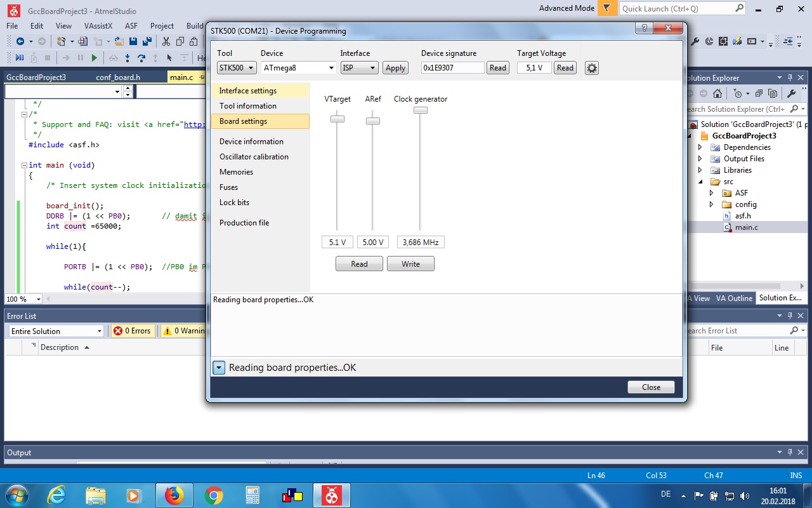Click the Quick Launch filter funnel icon
812x508 pixels.
[607, 8]
